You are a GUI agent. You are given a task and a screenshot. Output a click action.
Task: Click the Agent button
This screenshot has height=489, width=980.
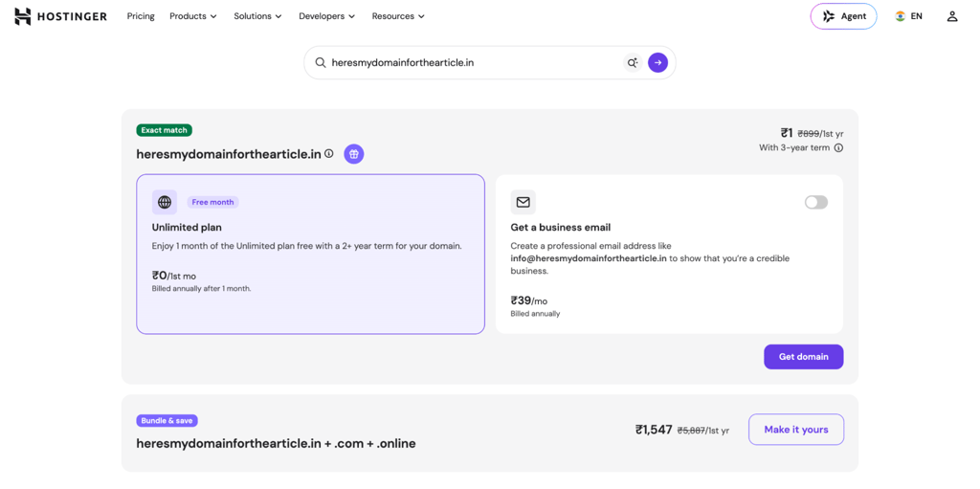[844, 16]
